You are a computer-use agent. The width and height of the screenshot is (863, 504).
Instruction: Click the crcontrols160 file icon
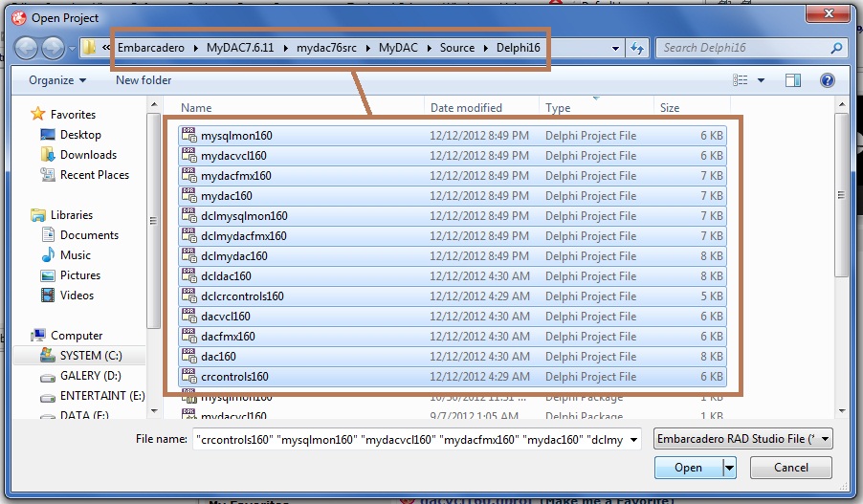point(189,376)
